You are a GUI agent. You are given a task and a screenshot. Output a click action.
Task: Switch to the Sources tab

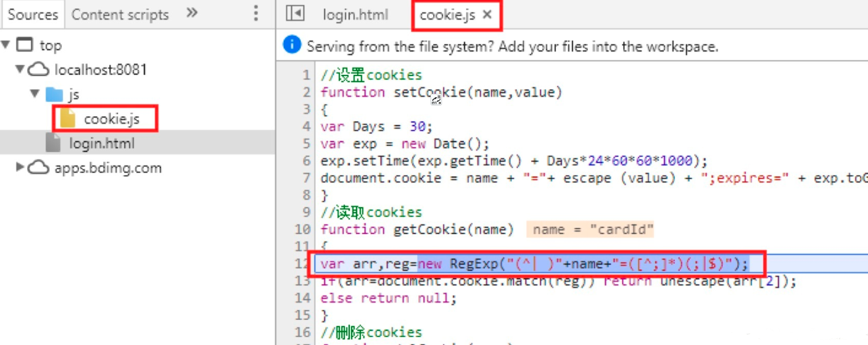[x=33, y=14]
